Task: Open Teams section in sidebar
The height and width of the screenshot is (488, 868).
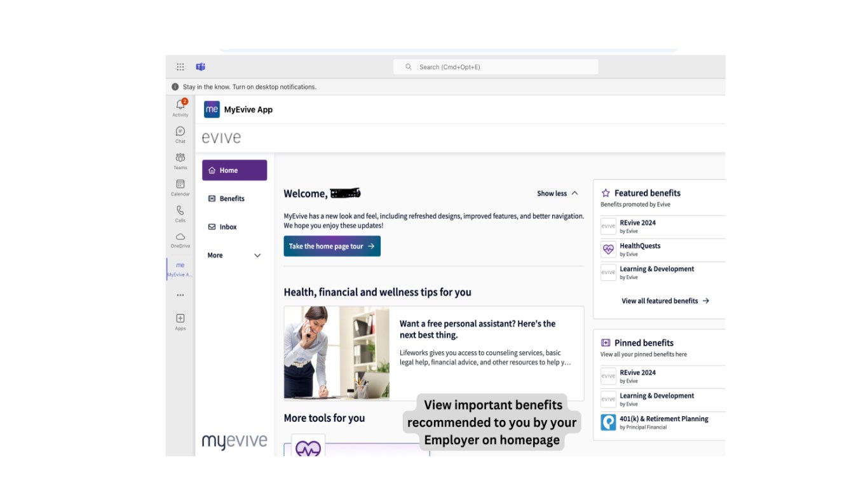Action: click(x=180, y=161)
